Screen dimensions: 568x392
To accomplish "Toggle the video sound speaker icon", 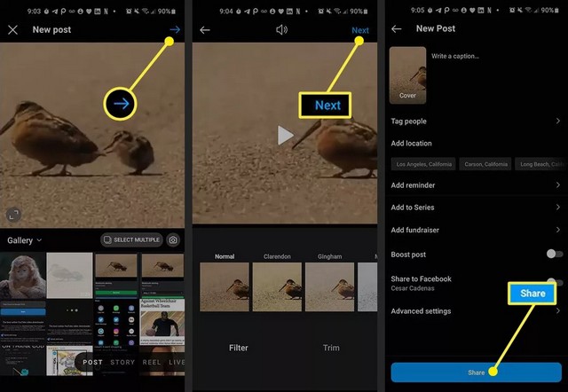I will 282,30.
